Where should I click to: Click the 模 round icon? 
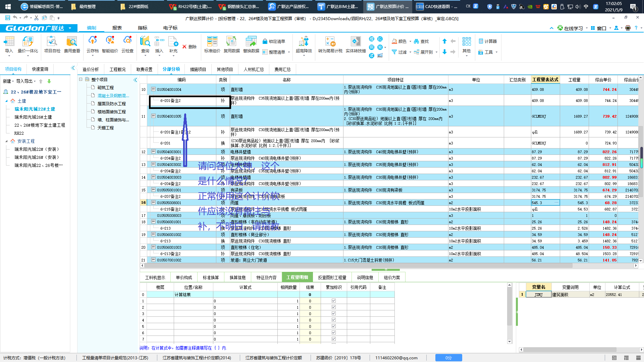[x=372, y=39]
